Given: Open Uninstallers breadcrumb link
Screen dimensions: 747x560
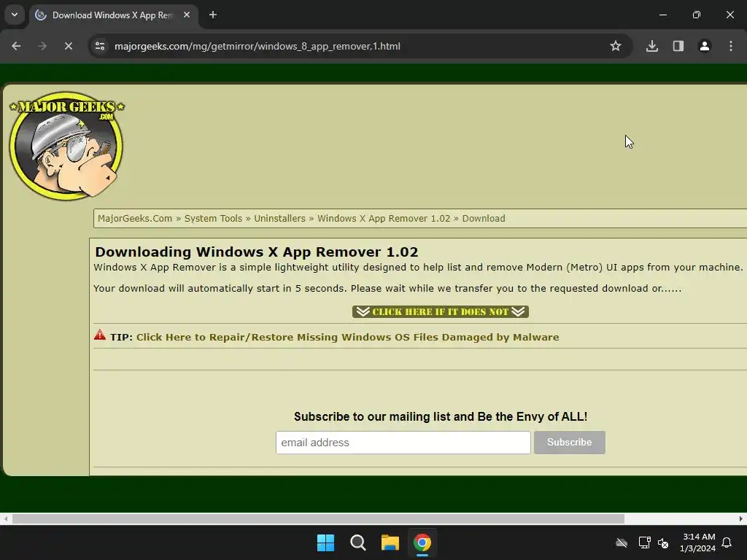Looking at the screenshot, I should pyautogui.click(x=279, y=219).
